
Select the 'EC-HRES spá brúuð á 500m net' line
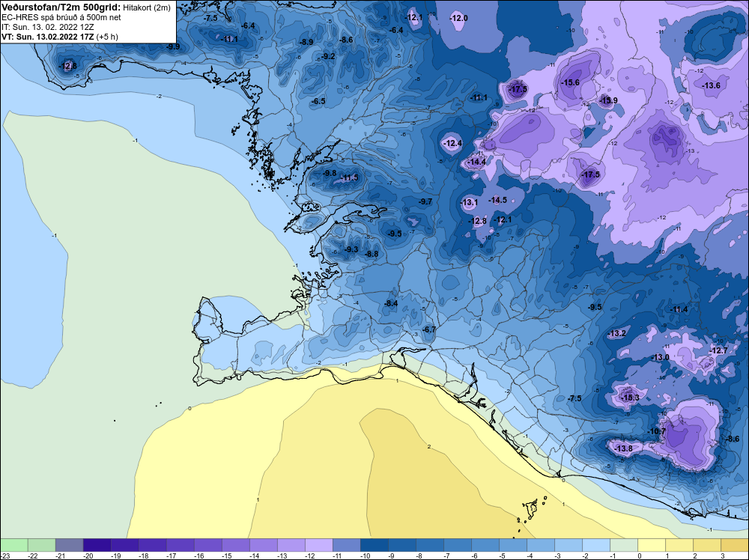pyautogui.click(x=61, y=18)
